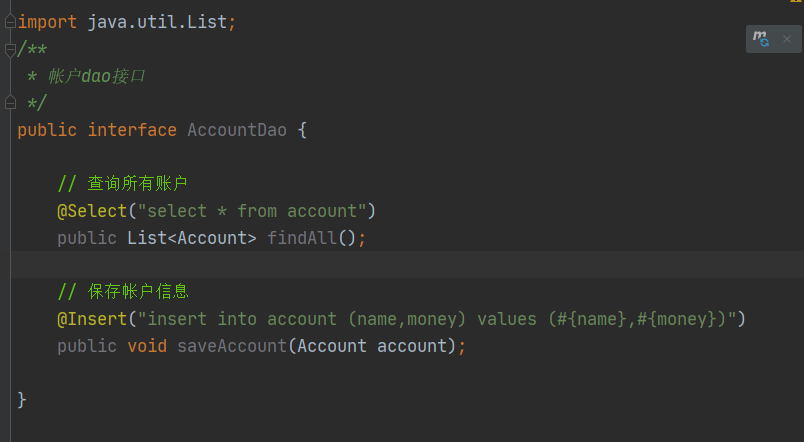The height and width of the screenshot is (442, 804).
Task: Collapse the import statement fold marker
Action: (x=10, y=22)
